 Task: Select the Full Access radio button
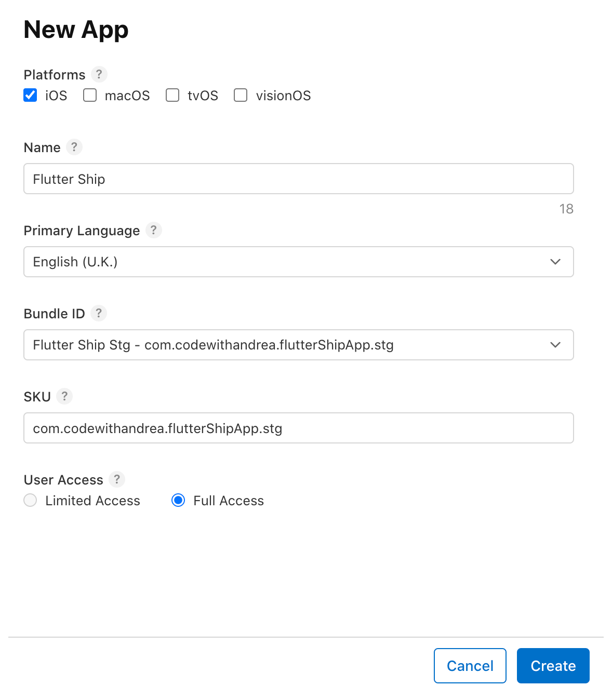[178, 500]
